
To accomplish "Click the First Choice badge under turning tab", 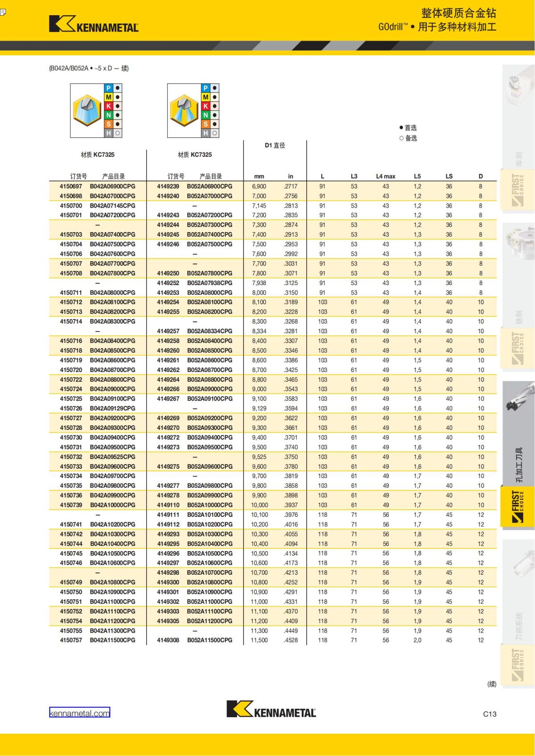I will pyautogui.click(x=518, y=189).
